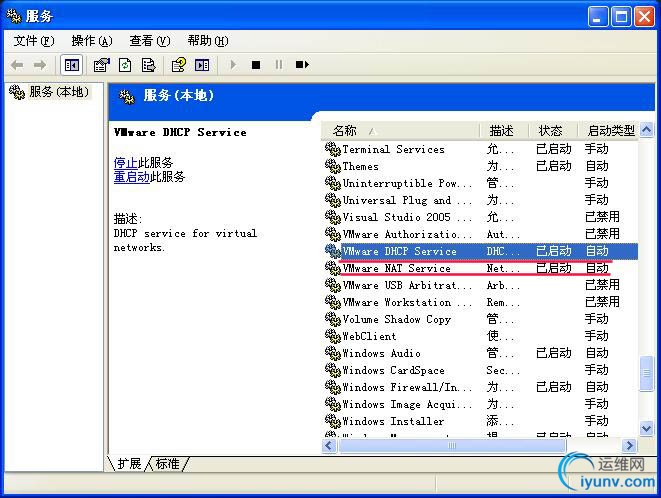661x498 pixels.
Task: Click 已禁用 startup type of VMware USB Arbitrat...
Action: pos(602,285)
